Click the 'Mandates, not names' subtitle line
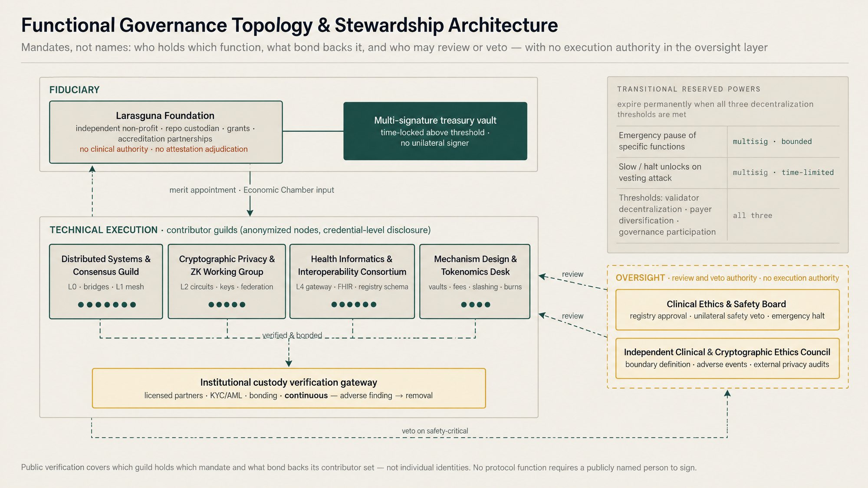868x488 pixels. coord(394,47)
